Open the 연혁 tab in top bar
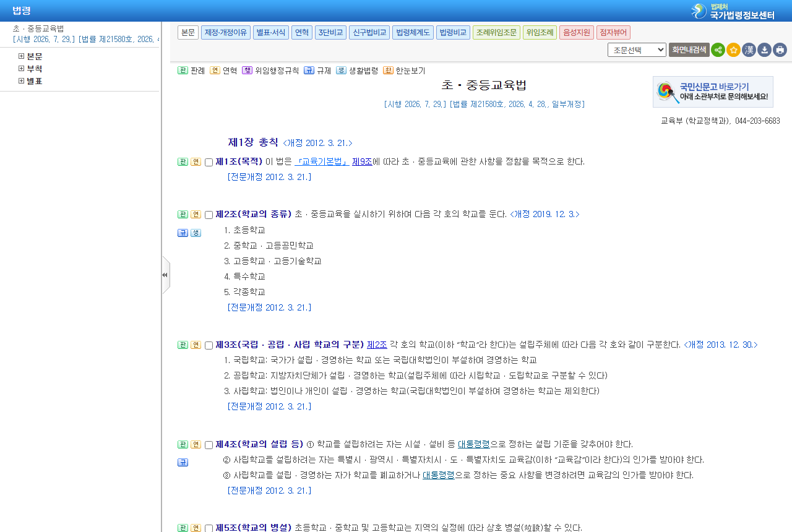Screen dimensions: 792x532 (x=302, y=33)
